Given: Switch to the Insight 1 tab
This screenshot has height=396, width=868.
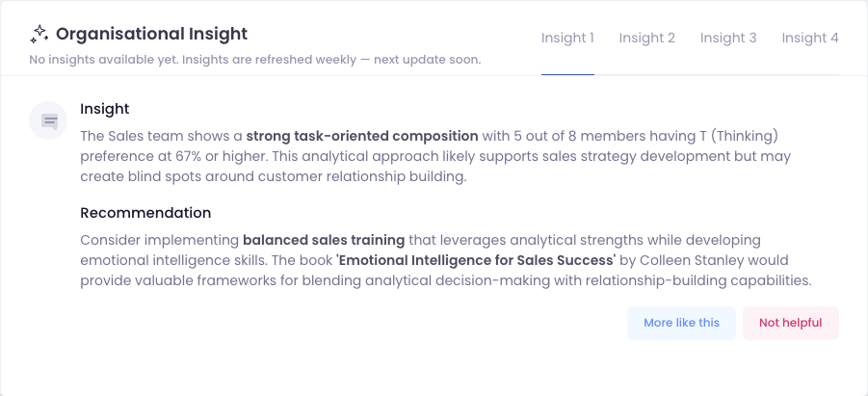Looking at the screenshot, I should coord(567,39).
